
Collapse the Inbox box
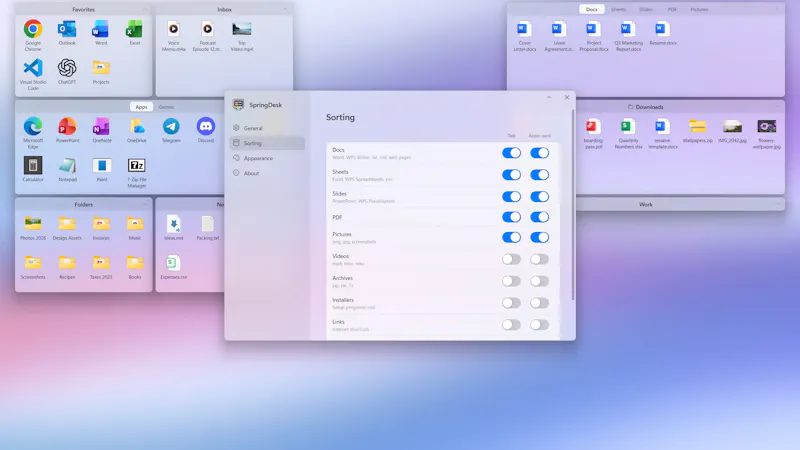pyautogui.click(x=286, y=9)
